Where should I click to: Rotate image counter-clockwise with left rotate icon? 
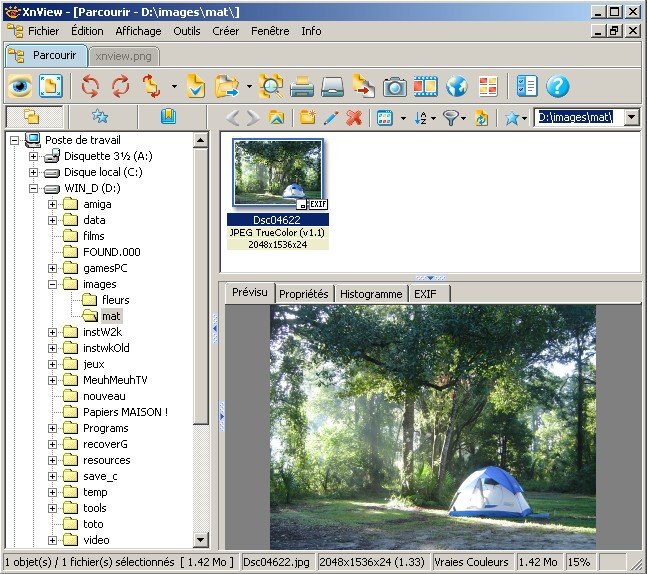[90, 86]
